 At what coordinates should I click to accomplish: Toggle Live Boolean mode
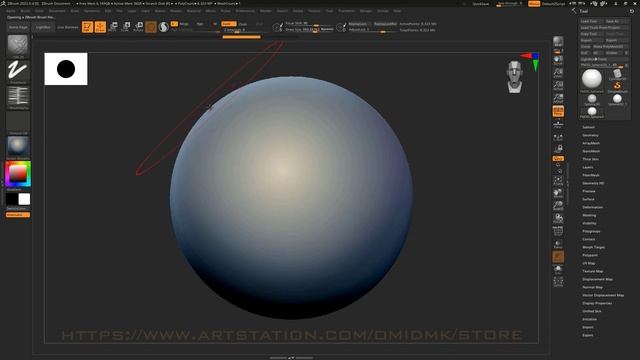(68, 27)
